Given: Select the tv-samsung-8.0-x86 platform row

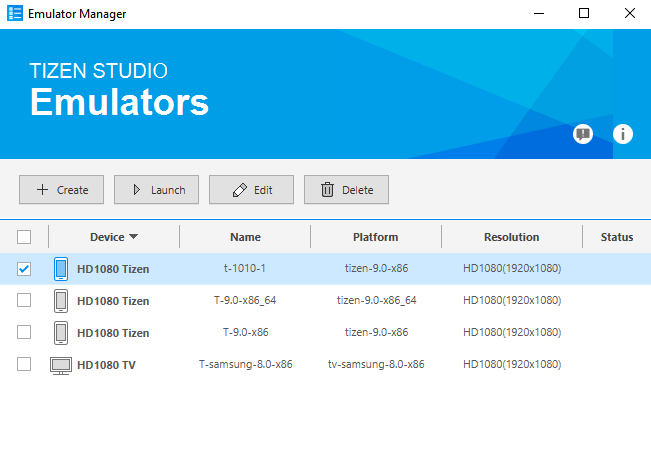Looking at the screenshot, I should click(x=375, y=365).
